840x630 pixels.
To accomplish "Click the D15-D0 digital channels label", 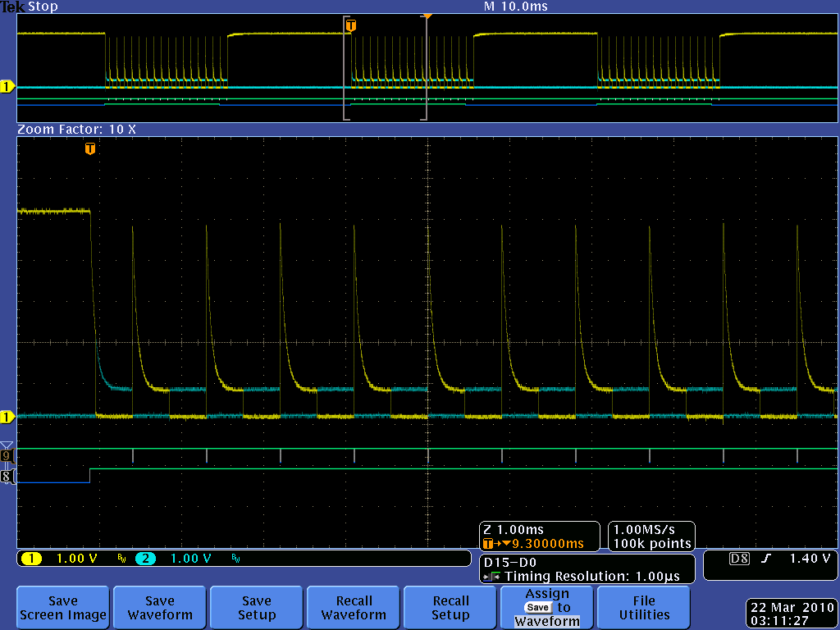I will tap(510, 563).
